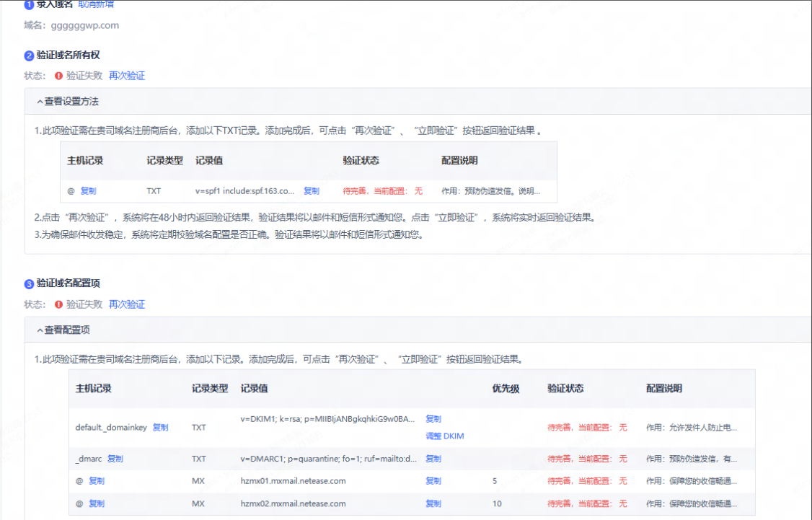Copy the _dmarc host record
This screenshot has width=812, height=520.
point(115,459)
